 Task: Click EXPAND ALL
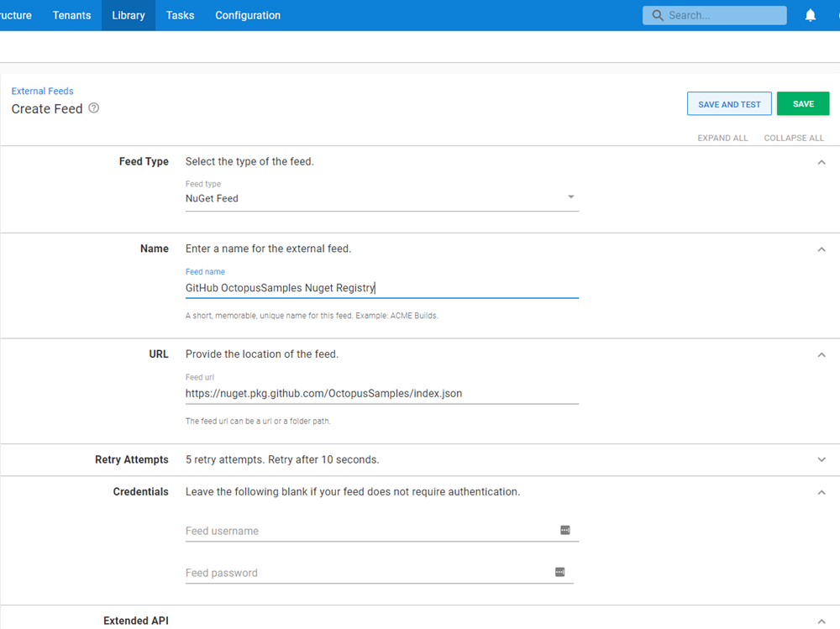coord(722,138)
